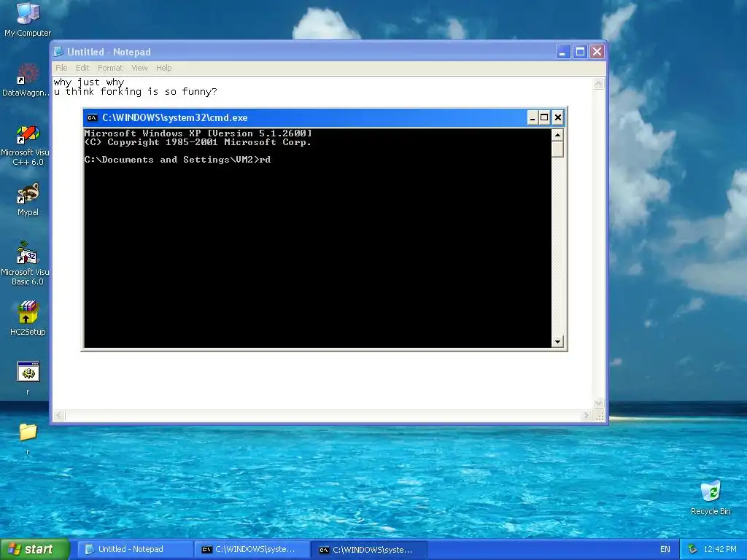Minimize the cmd.exe window
This screenshot has width=747, height=560.
pyautogui.click(x=533, y=117)
